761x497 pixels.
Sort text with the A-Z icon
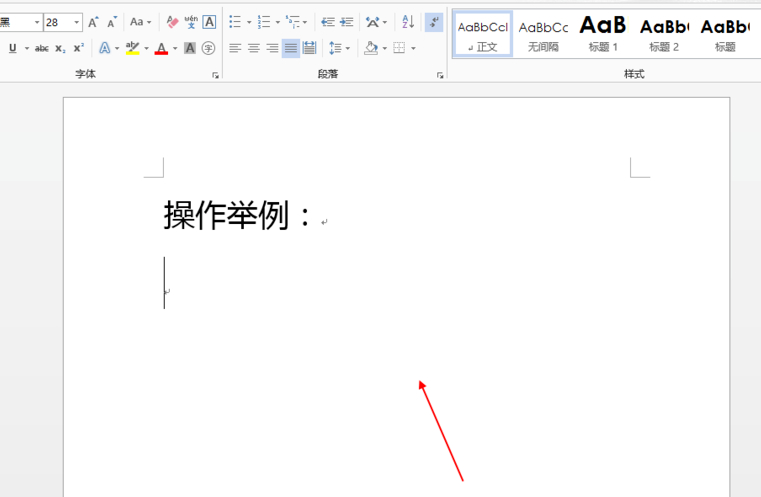point(407,22)
